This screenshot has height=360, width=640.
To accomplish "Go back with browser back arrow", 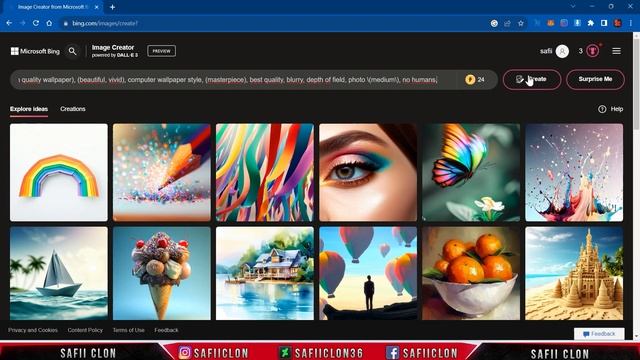I will (9, 23).
